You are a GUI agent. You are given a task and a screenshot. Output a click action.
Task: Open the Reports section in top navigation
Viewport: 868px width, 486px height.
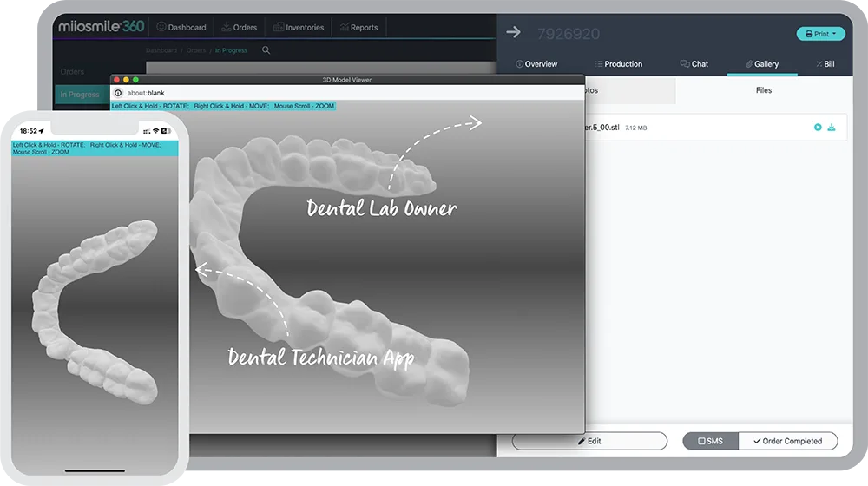tap(358, 27)
